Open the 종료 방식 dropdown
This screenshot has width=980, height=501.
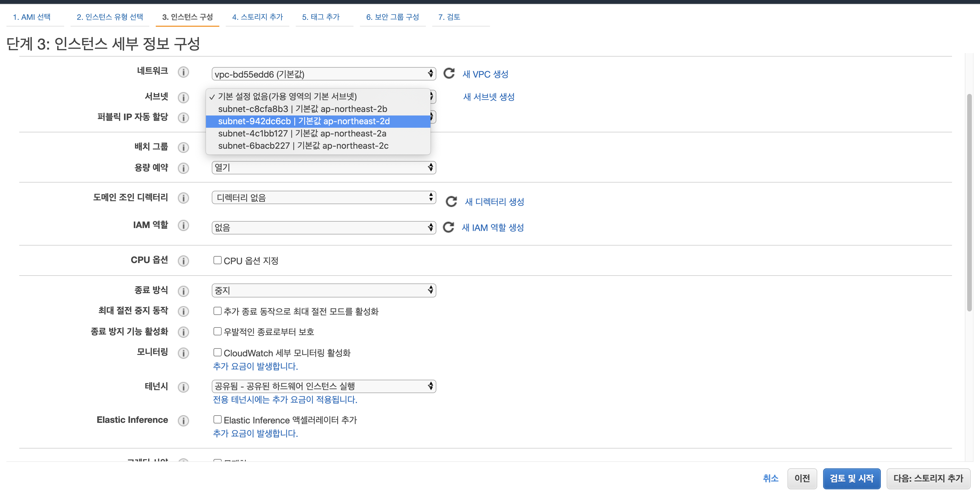tap(323, 290)
